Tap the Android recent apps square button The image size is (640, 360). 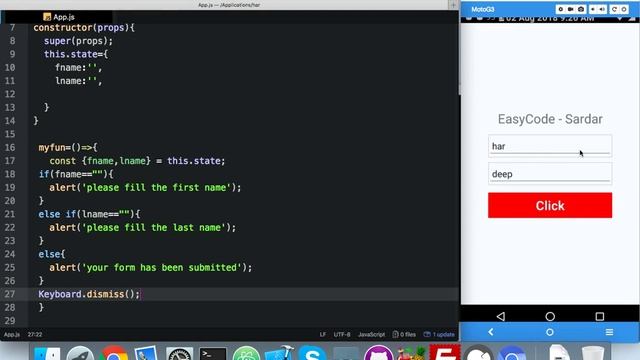tap(600, 316)
